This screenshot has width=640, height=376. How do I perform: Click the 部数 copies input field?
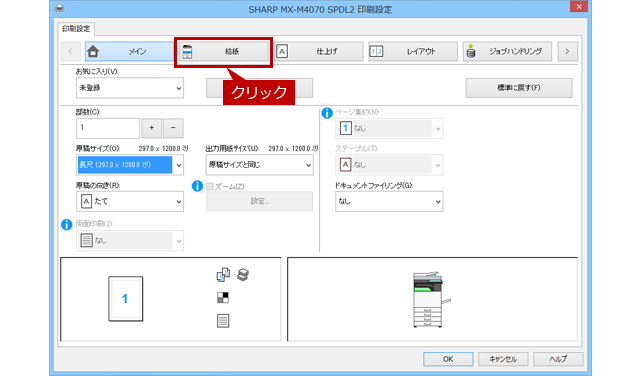click(x=108, y=128)
